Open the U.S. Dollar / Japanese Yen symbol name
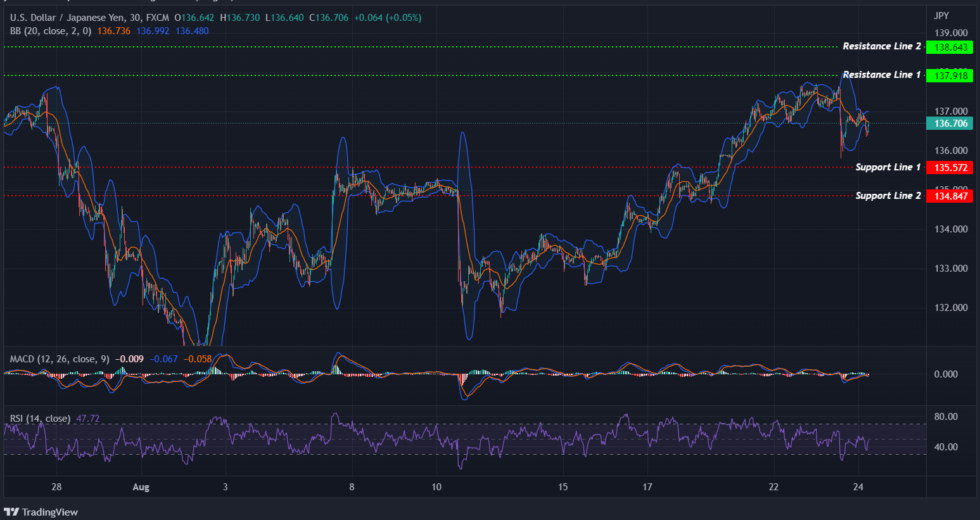The image size is (980, 520). 67,17
